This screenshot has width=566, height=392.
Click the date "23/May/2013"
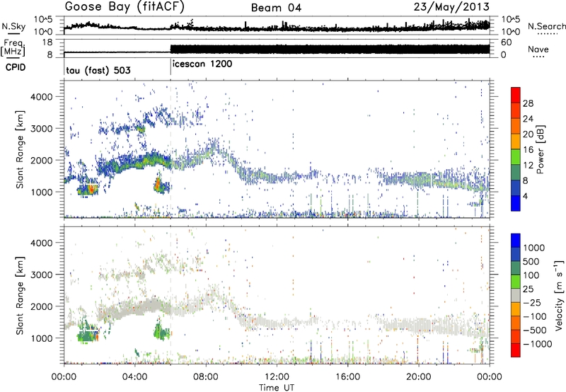coord(451,7)
